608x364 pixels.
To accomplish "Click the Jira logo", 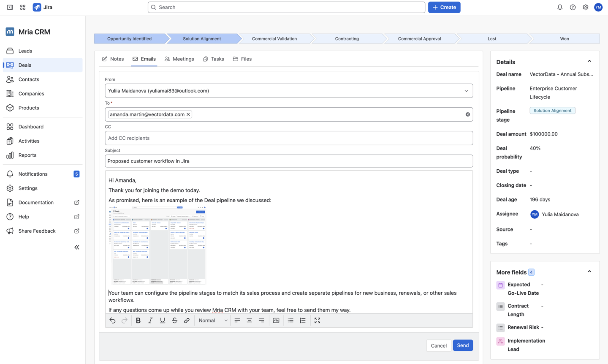I will (43, 7).
